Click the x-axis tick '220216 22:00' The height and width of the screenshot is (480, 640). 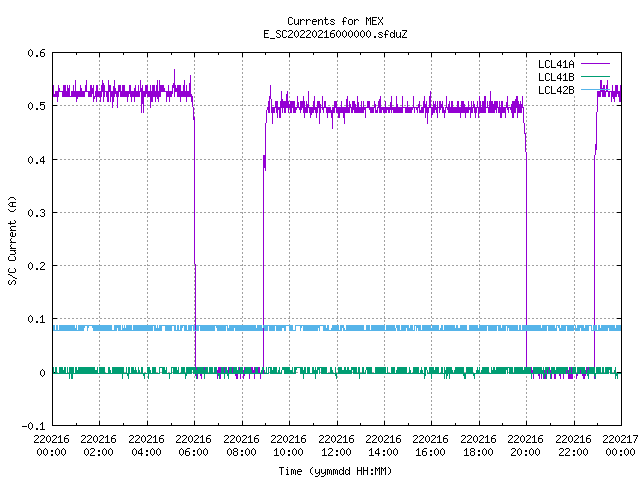click(573, 446)
